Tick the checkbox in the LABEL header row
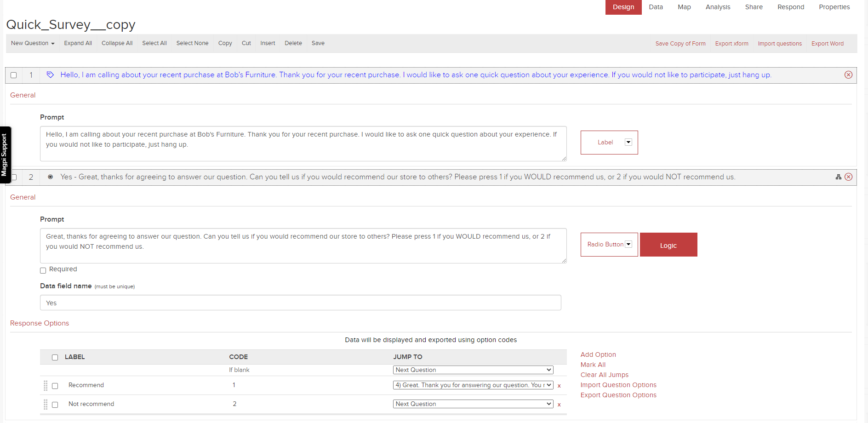 [55, 357]
